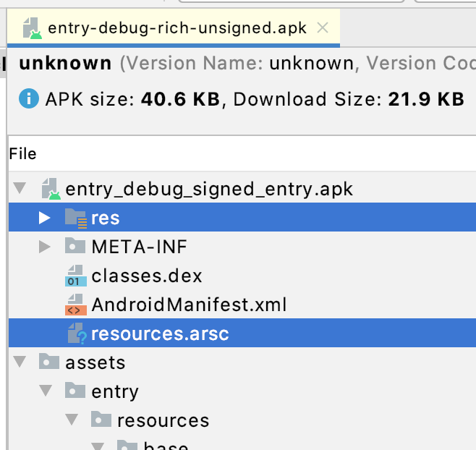Click the File column header
The image size is (476, 450).
pyautogui.click(x=22, y=153)
